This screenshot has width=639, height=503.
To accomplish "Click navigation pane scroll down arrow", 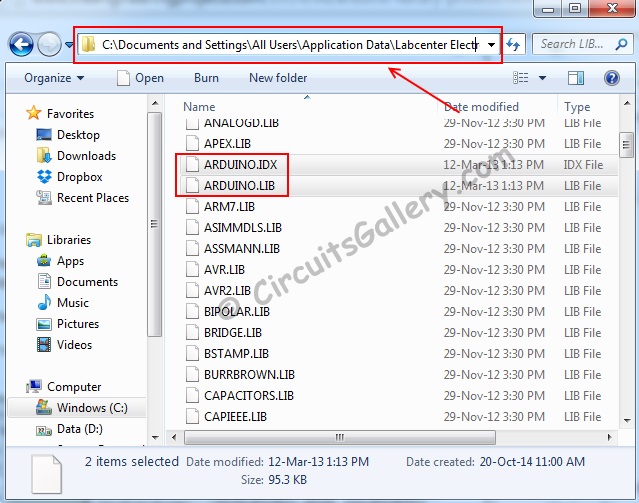I will point(155,438).
